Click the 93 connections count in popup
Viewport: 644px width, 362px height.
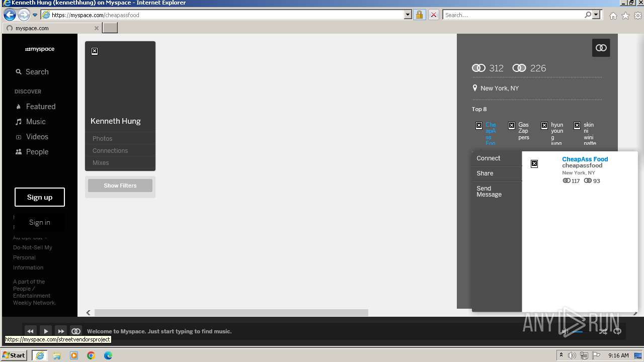click(592, 181)
